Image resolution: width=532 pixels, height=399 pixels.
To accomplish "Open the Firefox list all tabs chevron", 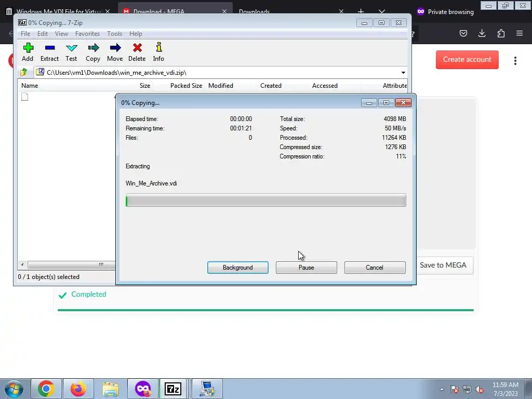I will 382,11.
